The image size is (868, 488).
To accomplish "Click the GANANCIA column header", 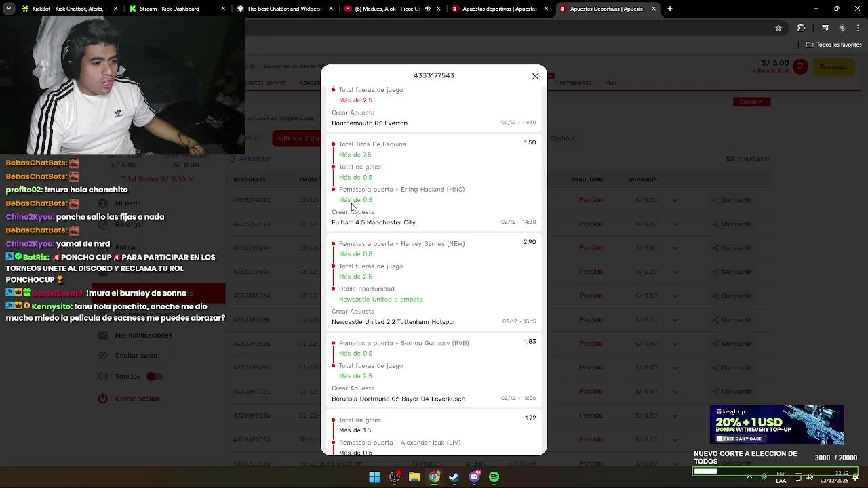I will click(x=643, y=180).
